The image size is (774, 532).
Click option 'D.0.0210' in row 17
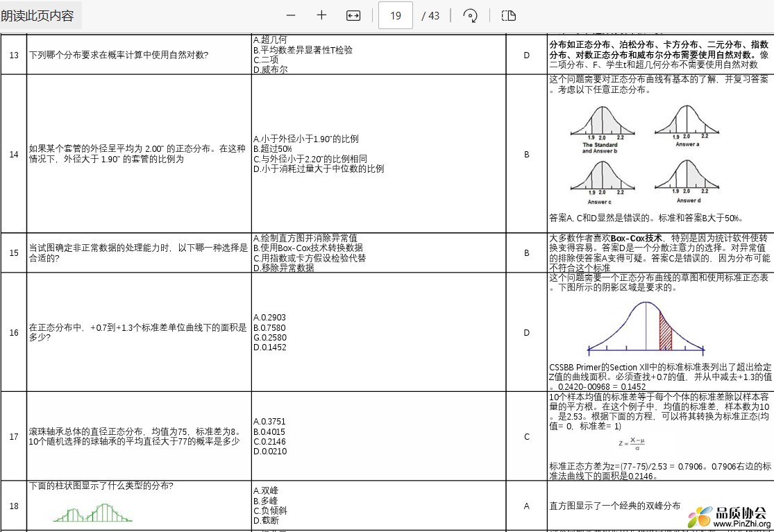[x=269, y=452]
